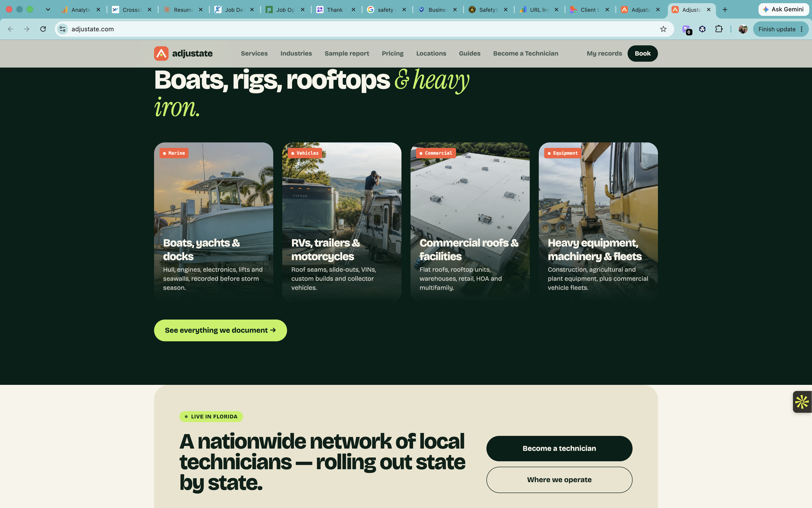The width and height of the screenshot is (812, 508).
Task: Click the hexagon extension icon in toolbar
Action: click(x=702, y=29)
